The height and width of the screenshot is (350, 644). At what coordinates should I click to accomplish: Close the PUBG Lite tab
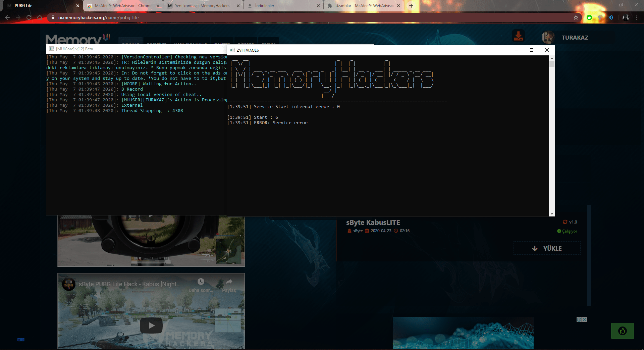coord(78,6)
